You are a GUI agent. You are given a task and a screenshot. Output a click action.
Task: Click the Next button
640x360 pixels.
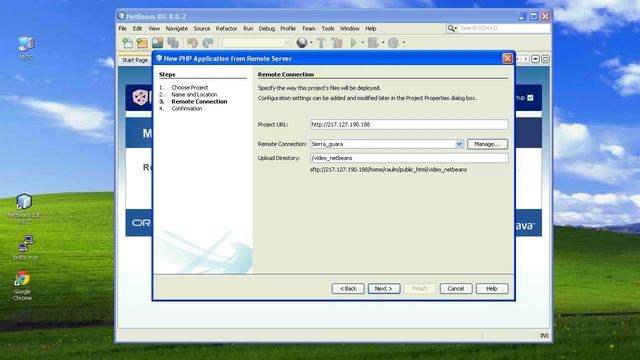click(384, 289)
